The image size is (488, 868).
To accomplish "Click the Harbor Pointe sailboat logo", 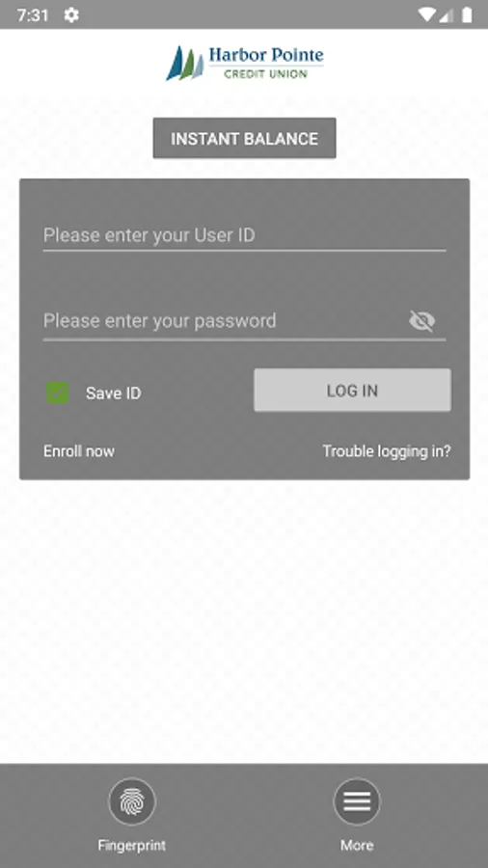I will [x=185, y=63].
